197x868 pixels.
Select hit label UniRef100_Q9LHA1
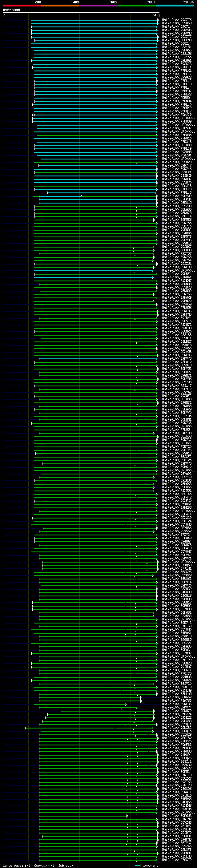tap(177, 60)
